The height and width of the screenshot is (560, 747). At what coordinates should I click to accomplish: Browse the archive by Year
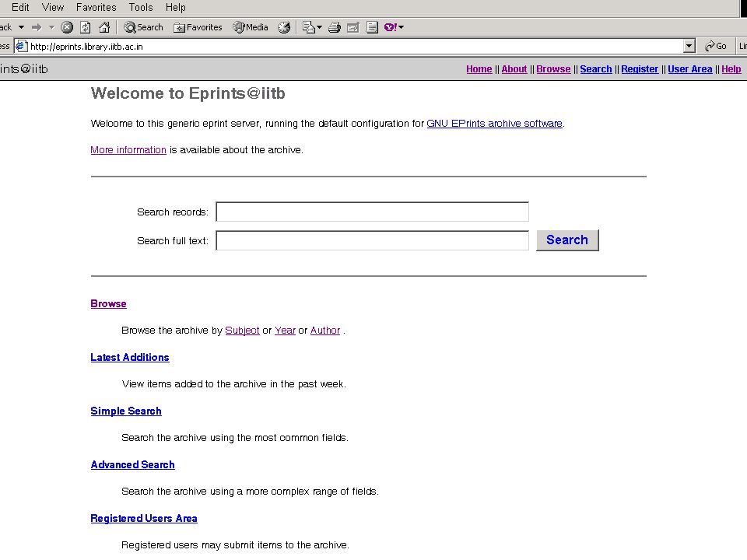pyautogui.click(x=285, y=331)
